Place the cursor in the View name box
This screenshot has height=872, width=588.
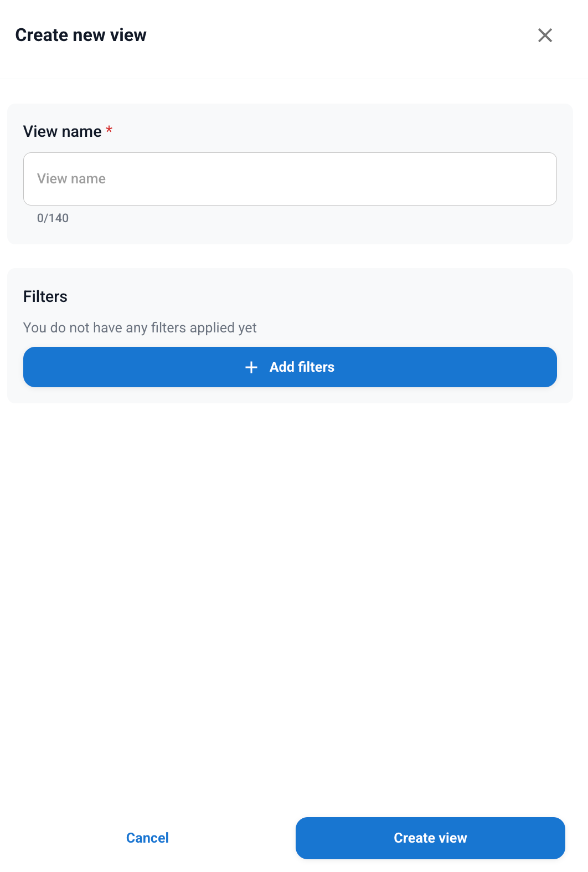tap(290, 179)
